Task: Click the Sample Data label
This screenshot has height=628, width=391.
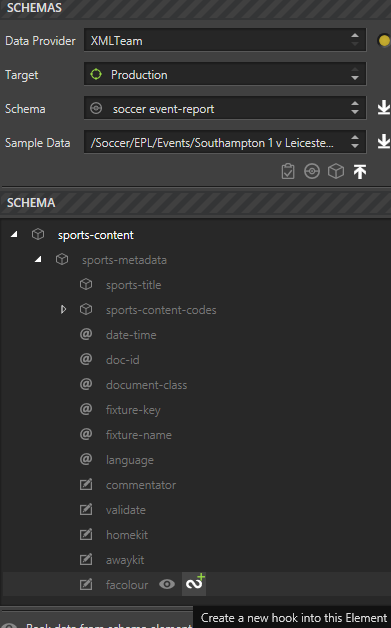Action: (x=37, y=143)
